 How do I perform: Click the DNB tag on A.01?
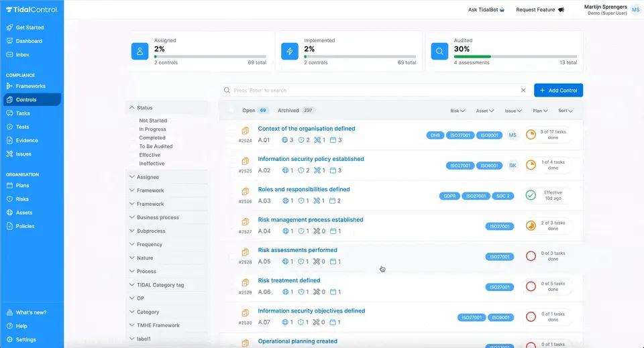[435, 135]
